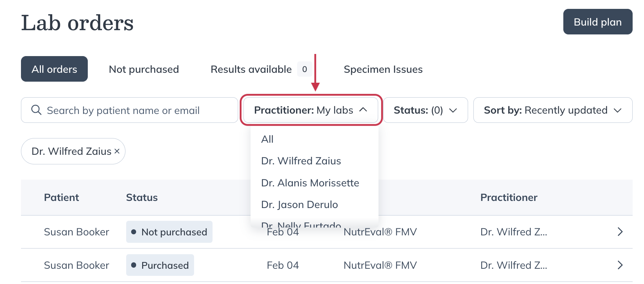The height and width of the screenshot is (284, 644).
Task: Click the status dot beside Purchased
Action: tap(134, 265)
